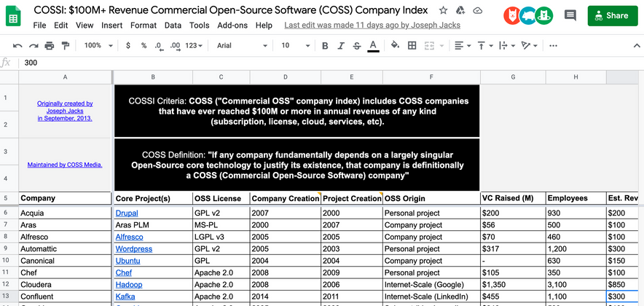Open font size 10 dropdown

(x=295, y=46)
